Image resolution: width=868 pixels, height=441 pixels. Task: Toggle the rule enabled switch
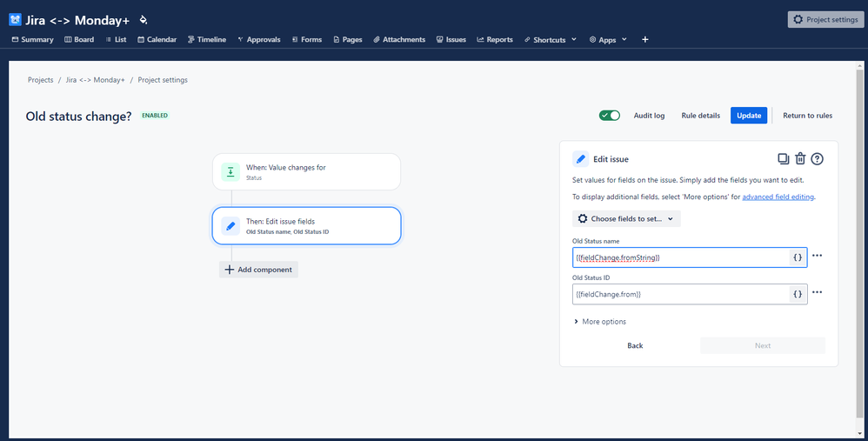click(610, 116)
